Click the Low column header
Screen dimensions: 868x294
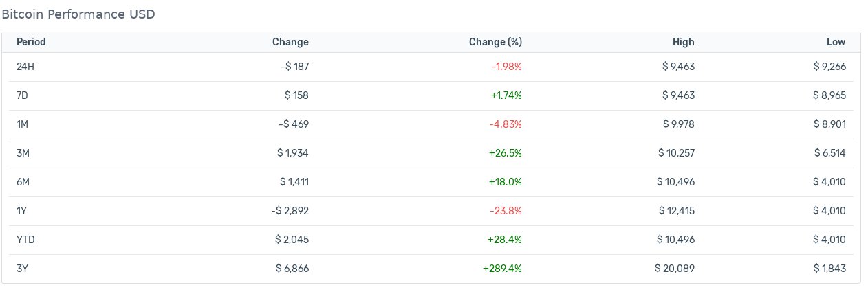tap(836, 42)
